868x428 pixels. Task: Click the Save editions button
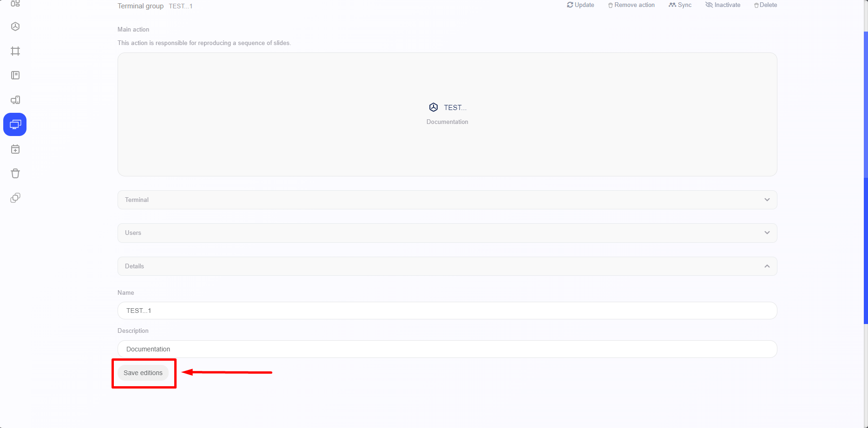(x=143, y=373)
